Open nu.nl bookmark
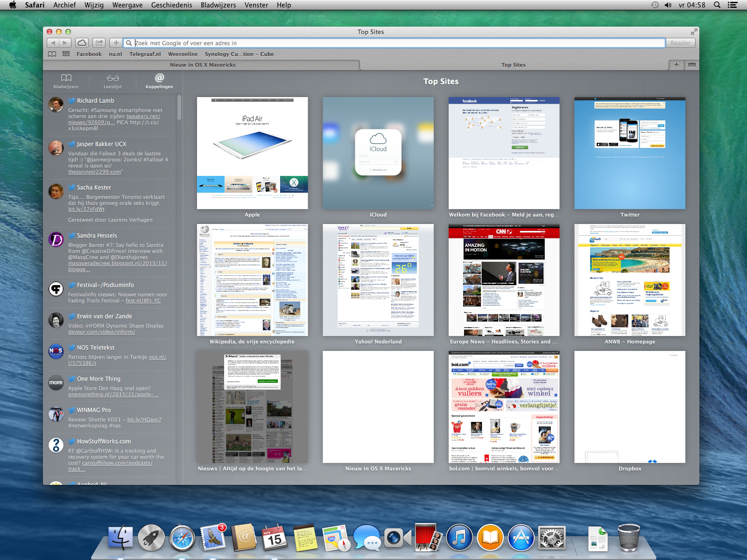Screen dimensions: 747x560 115,54
